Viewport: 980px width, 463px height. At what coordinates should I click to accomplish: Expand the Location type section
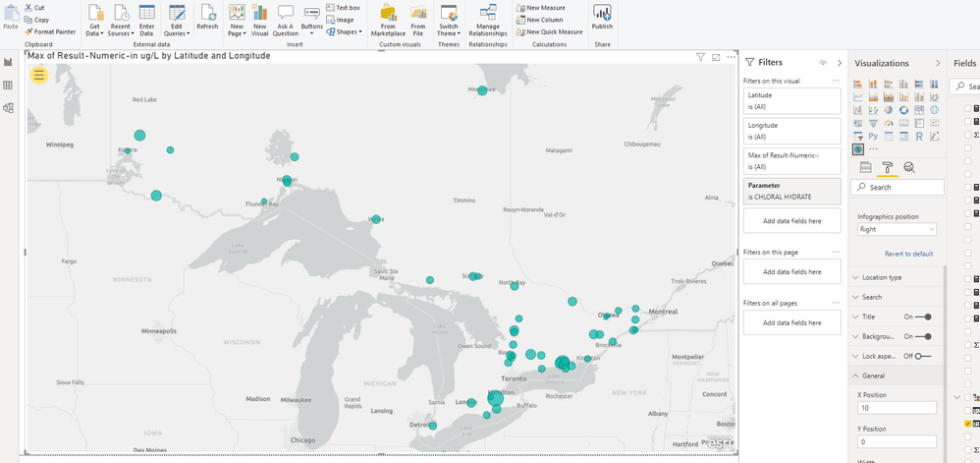(x=897, y=277)
